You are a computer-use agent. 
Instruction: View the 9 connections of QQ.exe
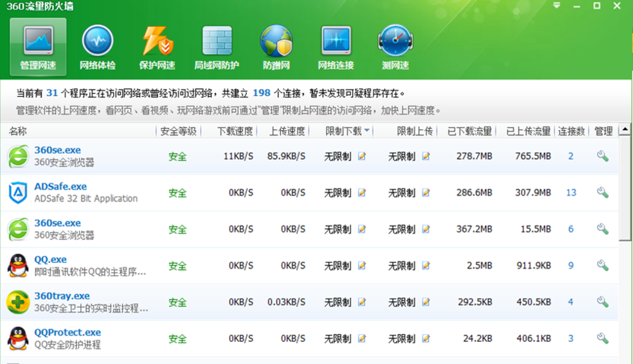pos(571,265)
